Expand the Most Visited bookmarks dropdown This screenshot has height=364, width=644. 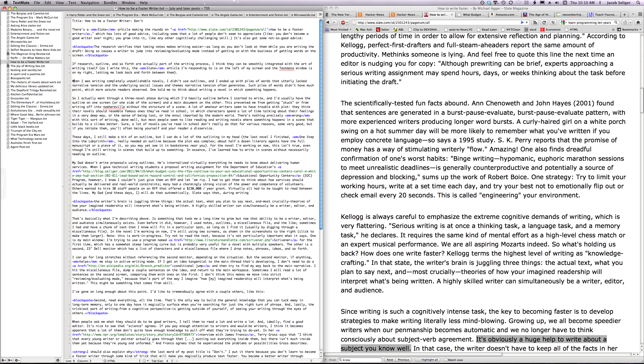339,30
